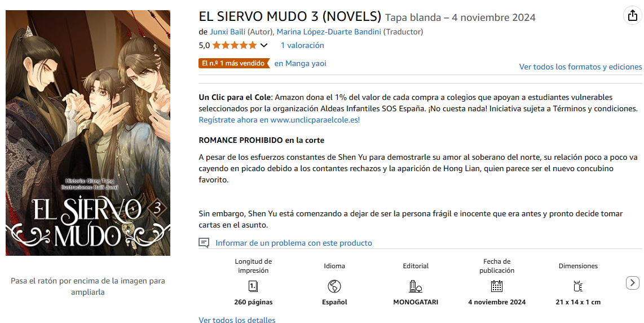644x323 pixels.
Task: Click the globe icon for Idioma
Action: coord(334,286)
